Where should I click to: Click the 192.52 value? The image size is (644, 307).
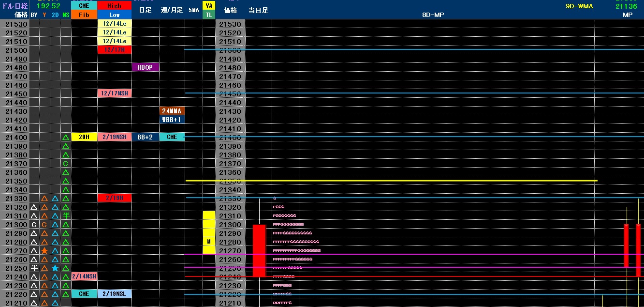(48, 6)
